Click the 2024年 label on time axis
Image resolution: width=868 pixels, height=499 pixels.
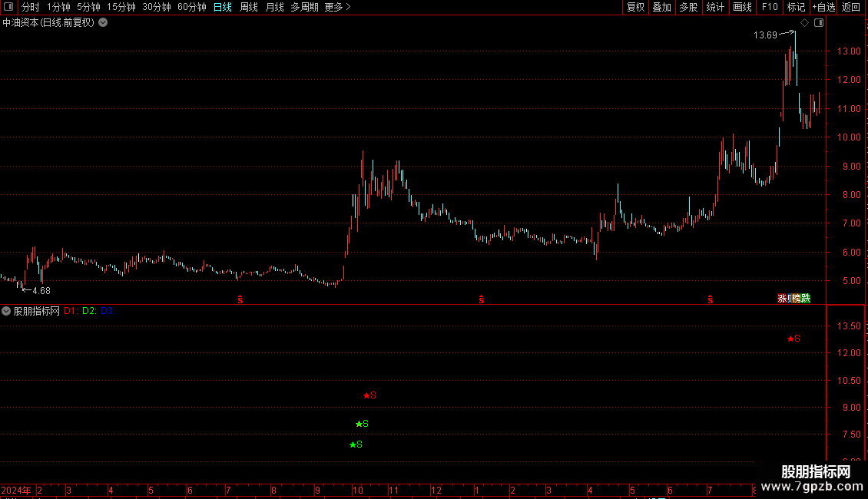(x=16, y=490)
